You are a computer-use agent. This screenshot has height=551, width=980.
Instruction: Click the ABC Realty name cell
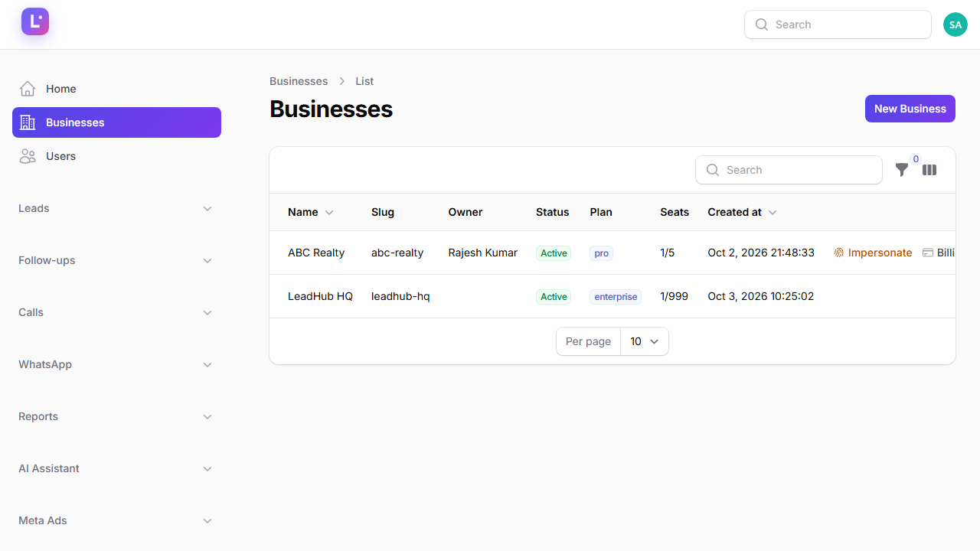[316, 253]
